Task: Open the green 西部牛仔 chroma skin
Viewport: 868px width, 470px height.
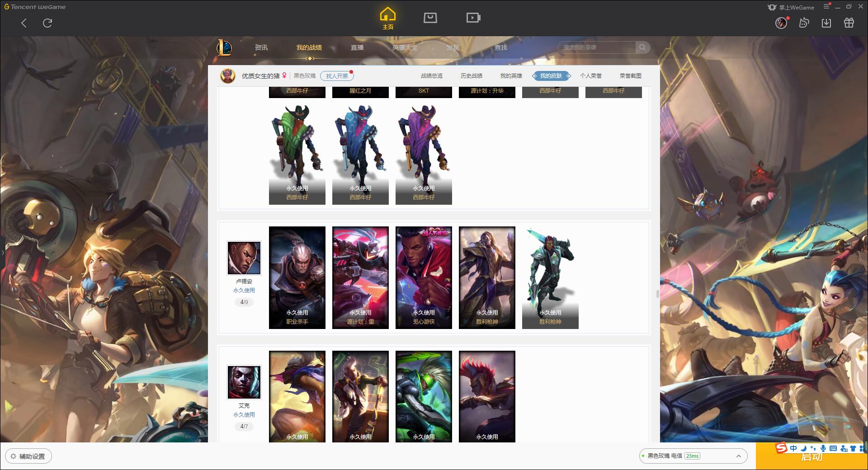Action: point(297,154)
